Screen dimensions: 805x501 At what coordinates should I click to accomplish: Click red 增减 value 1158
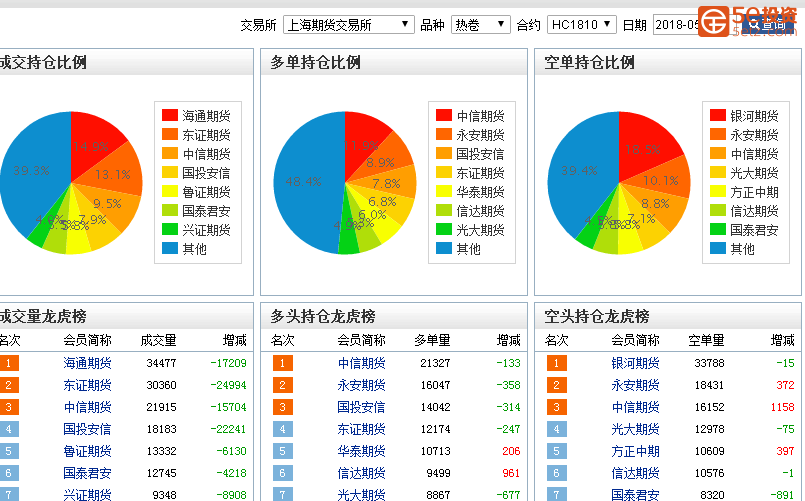(x=782, y=408)
